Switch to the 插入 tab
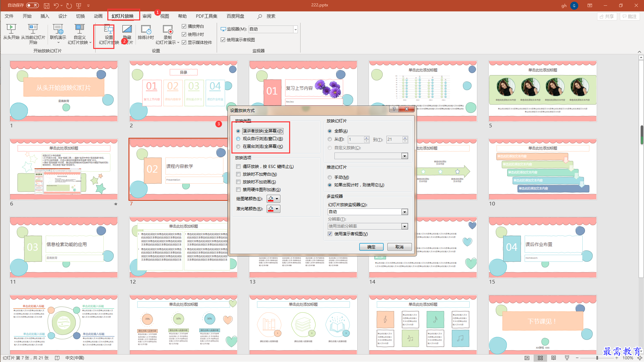The height and width of the screenshot is (362, 644). 45,16
